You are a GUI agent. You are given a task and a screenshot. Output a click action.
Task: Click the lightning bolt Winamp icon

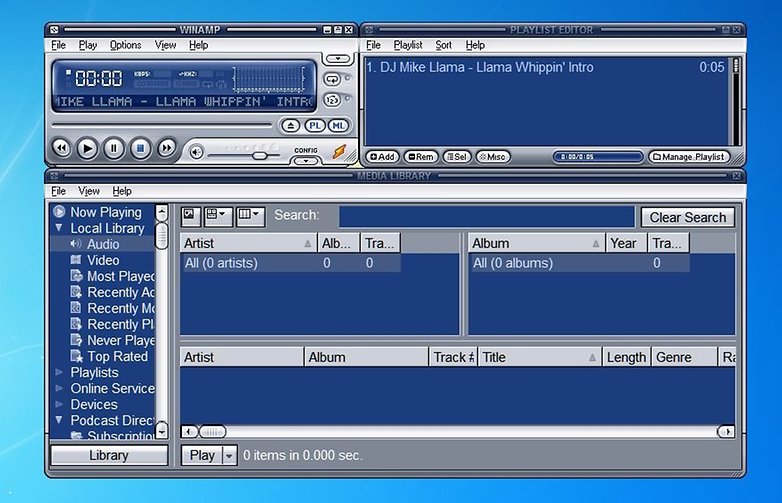340,152
